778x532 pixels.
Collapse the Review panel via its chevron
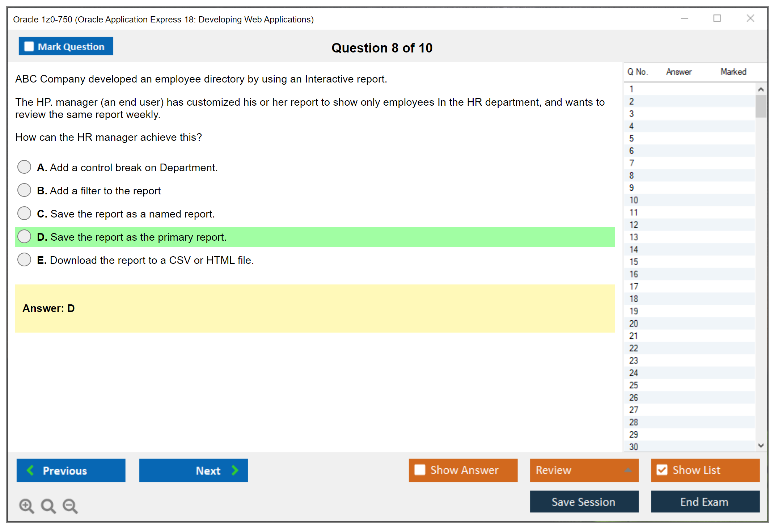coord(629,470)
